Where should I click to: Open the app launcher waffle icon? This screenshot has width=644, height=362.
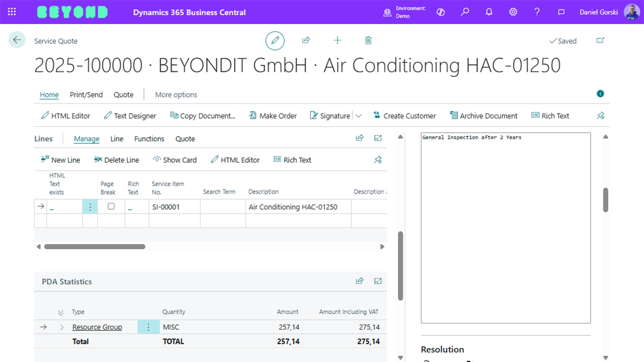[12, 12]
